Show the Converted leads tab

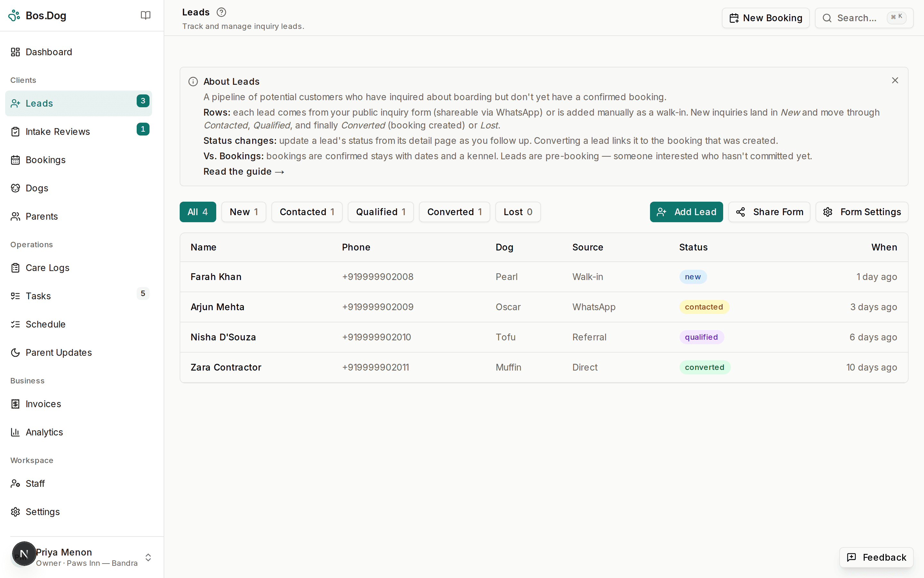(454, 212)
